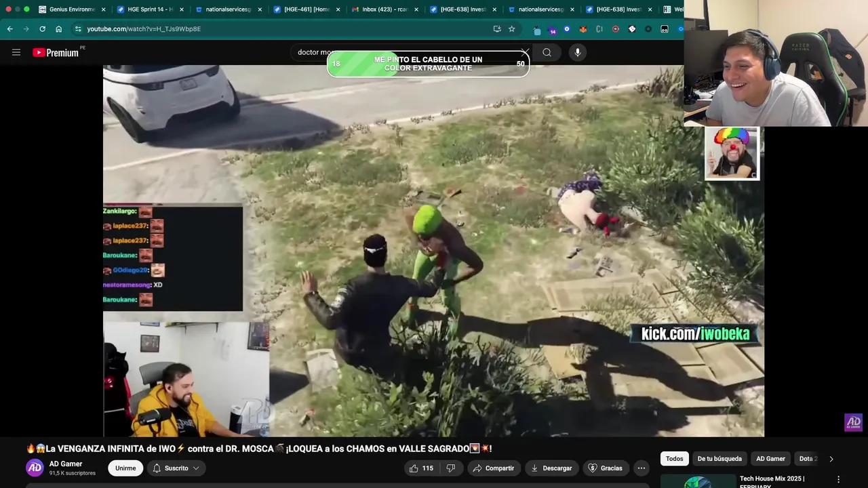
Task: Click the video title La VENGANZA INFINITA
Action: pos(258,449)
